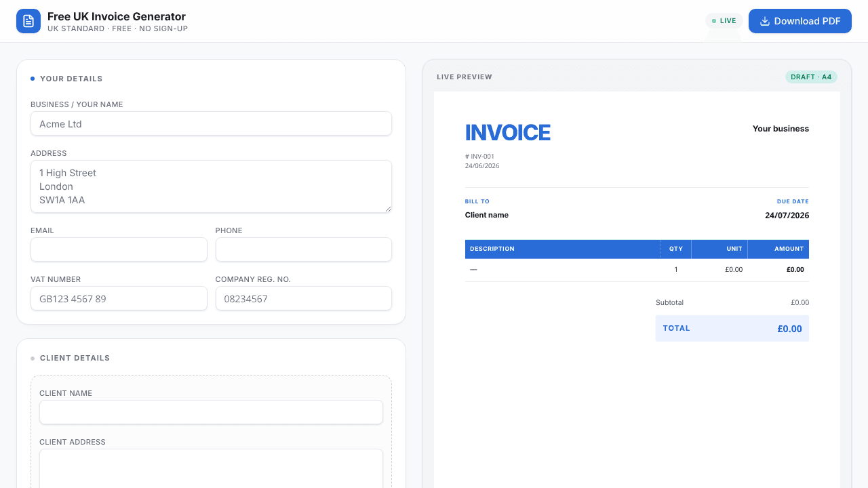This screenshot has width=868, height=488.
Task: Click the due date 24/07/2026
Action: point(787,216)
